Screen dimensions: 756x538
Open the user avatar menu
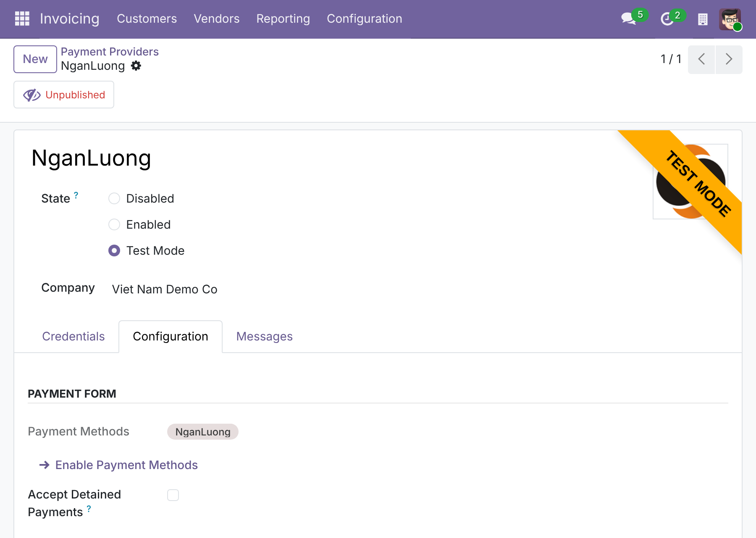coord(730,19)
